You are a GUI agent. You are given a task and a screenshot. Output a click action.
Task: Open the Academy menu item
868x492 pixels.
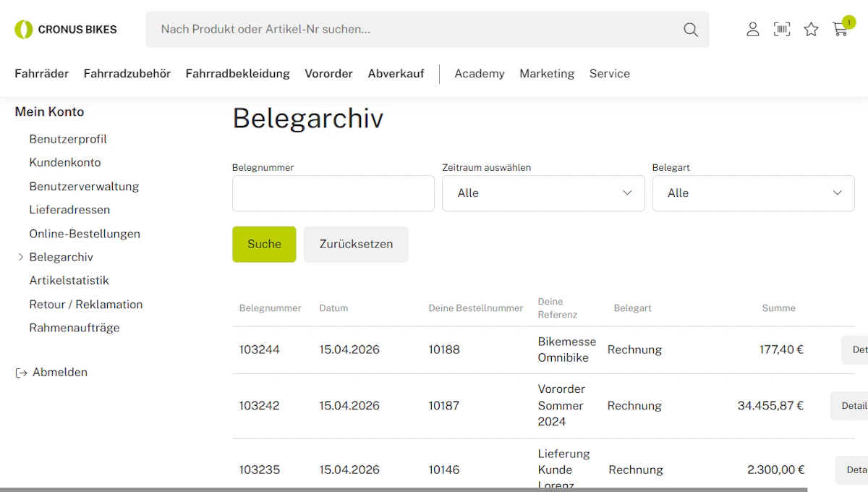tap(480, 74)
